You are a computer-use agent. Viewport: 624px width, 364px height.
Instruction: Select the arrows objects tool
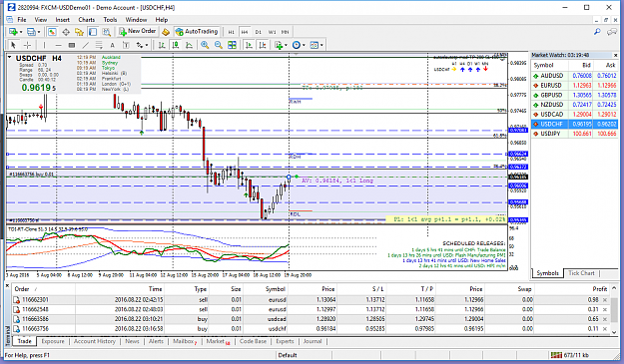140,45
